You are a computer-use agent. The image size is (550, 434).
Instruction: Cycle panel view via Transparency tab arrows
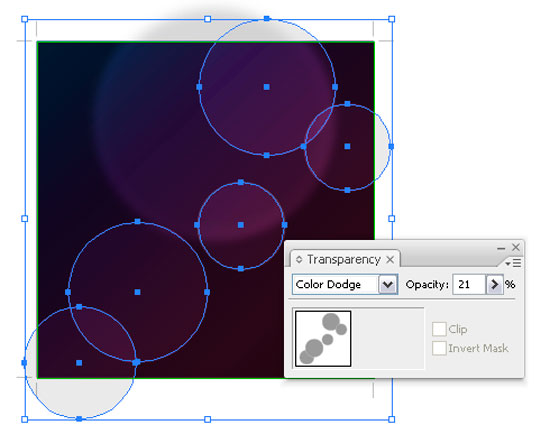[x=299, y=260]
